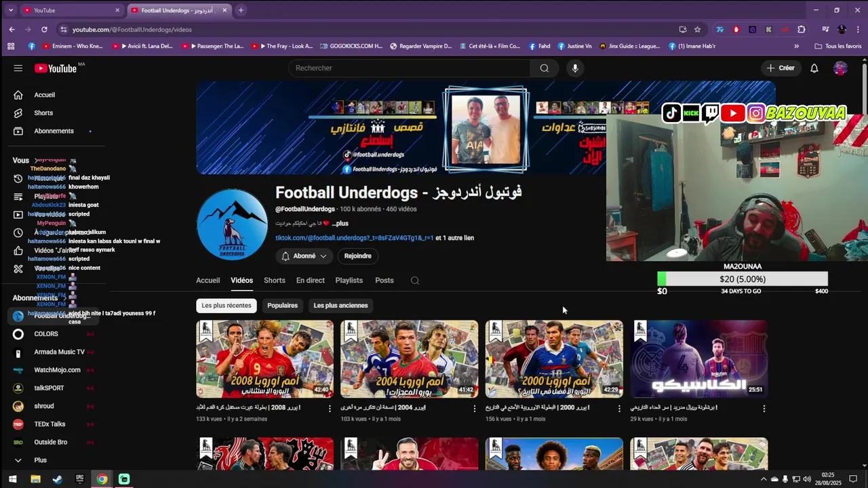
Task: Open new browser tab with plus button
Action: tap(241, 10)
